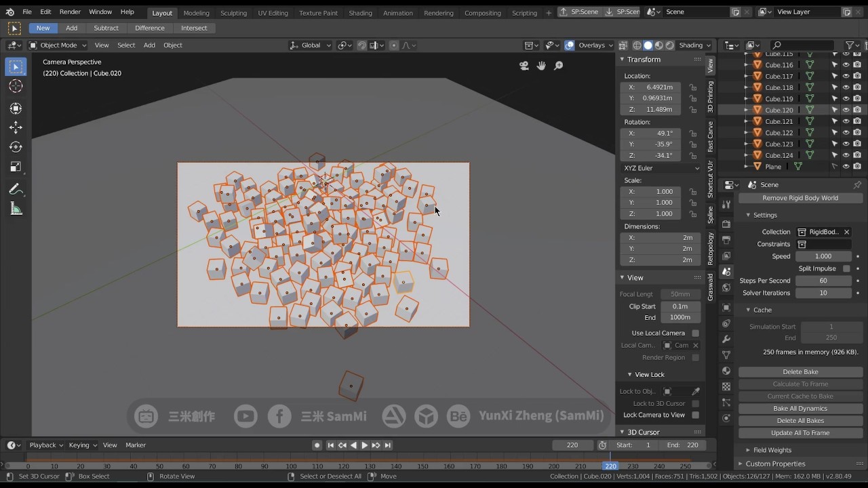Viewport: 868px width, 488px height.
Task: Enable the Use Local Camera checkbox
Action: (695, 333)
